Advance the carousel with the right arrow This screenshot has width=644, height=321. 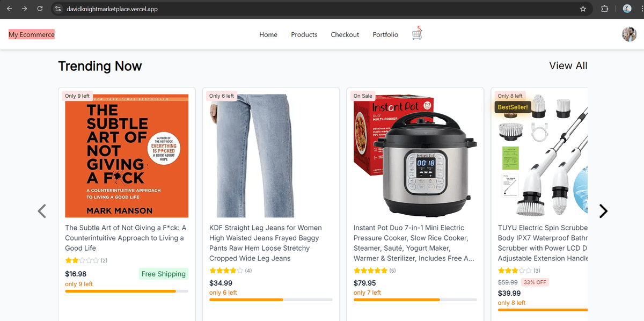point(603,211)
